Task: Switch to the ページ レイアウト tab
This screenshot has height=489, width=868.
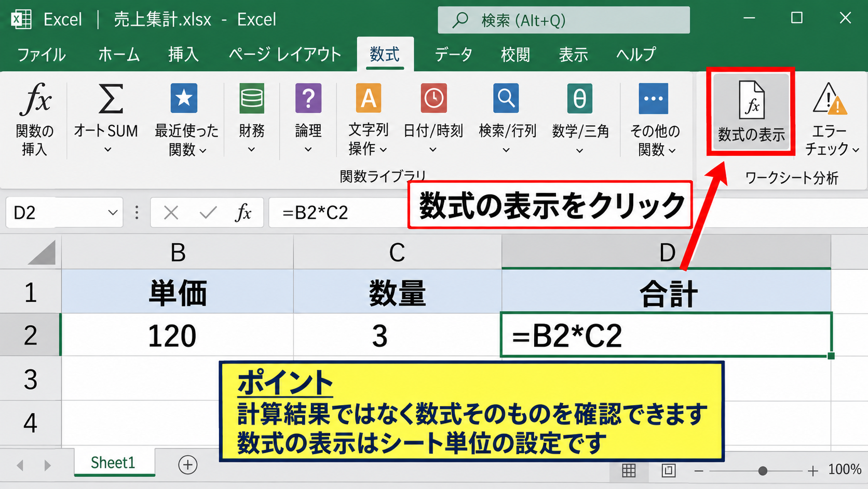Action: click(285, 54)
